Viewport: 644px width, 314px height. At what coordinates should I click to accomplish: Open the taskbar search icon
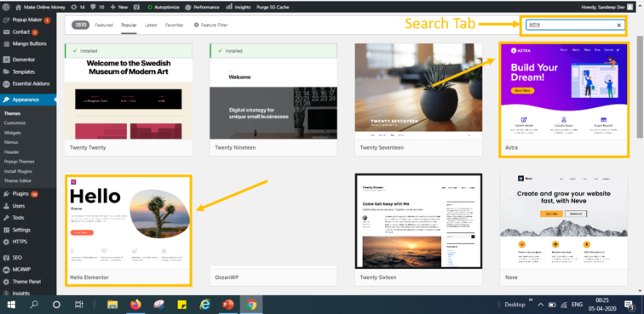[34, 305]
